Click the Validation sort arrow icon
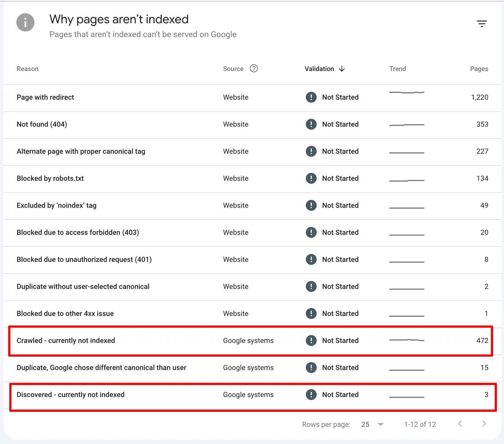 [342, 69]
